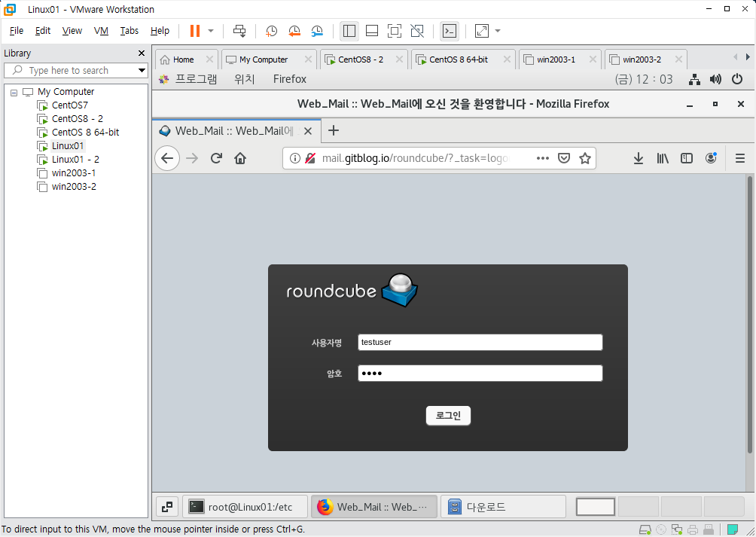Open the Tabs menu
756x537 pixels.
pyautogui.click(x=130, y=31)
